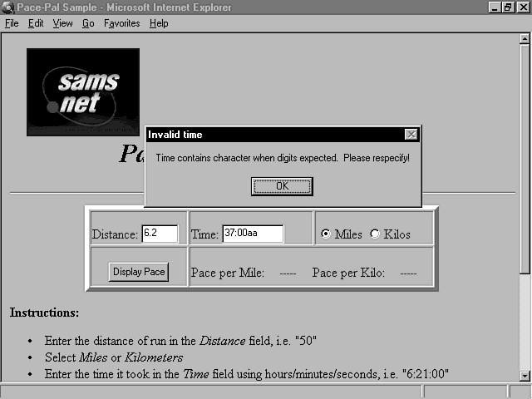Select the Kilos radio button
This screenshot has width=532, height=399.
(x=375, y=234)
